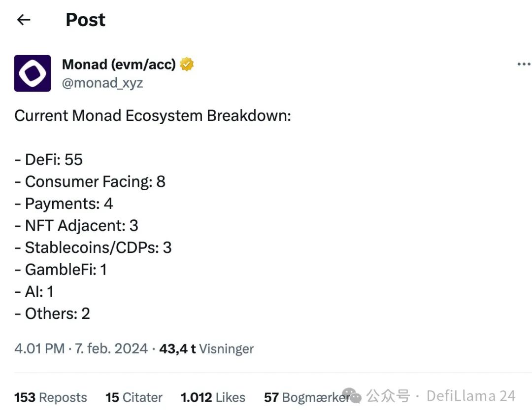Screen dimensions: 532x417
Task: Click the gold verified badge next to Monad
Action: pyautogui.click(x=186, y=64)
